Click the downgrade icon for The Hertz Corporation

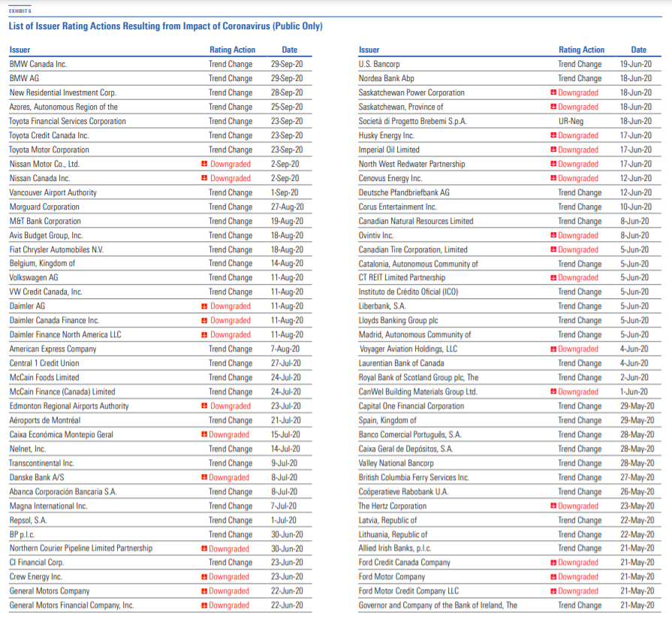[x=553, y=506]
